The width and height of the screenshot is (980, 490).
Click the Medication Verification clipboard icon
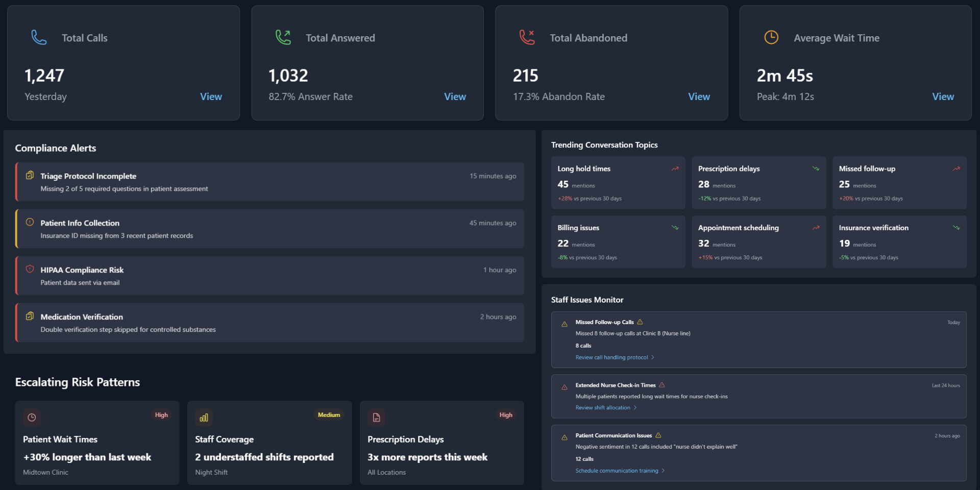30,315
